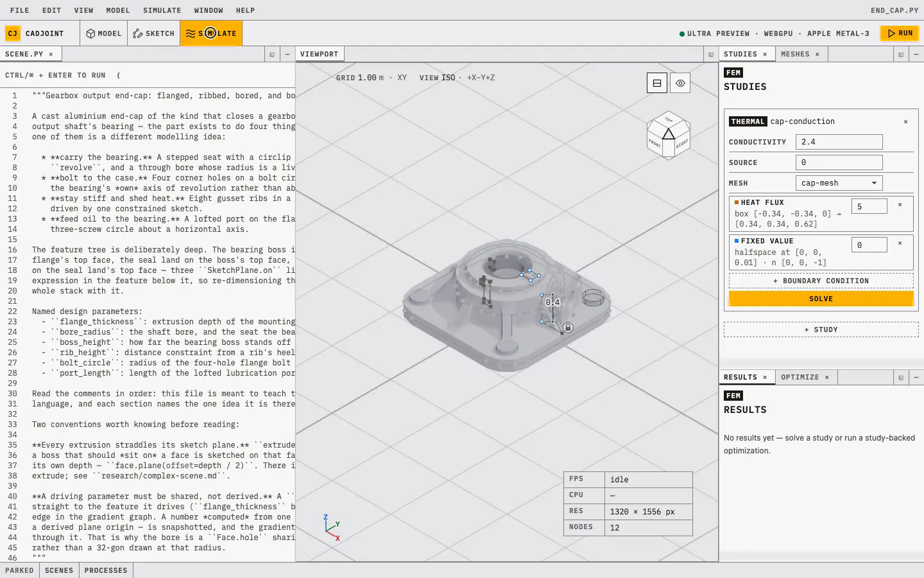
Task: Toggle the viewport eye visibility button
Action: (x=680, y=83)
